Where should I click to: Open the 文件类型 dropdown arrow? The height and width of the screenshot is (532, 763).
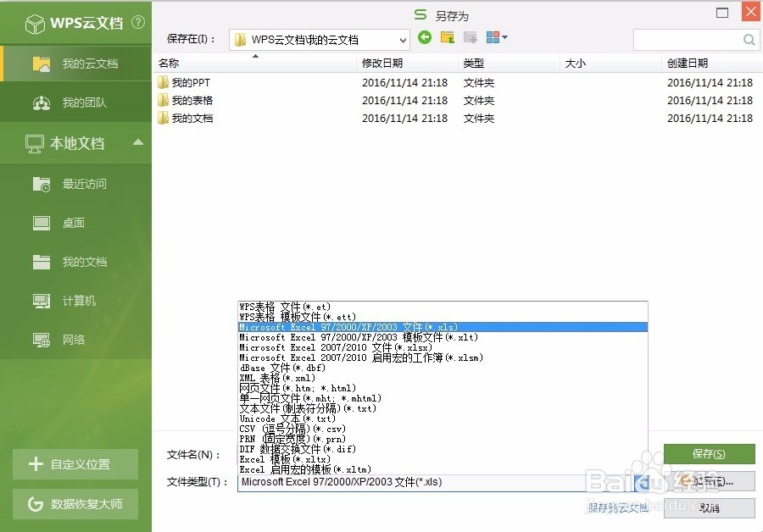(x=642, y=481)
